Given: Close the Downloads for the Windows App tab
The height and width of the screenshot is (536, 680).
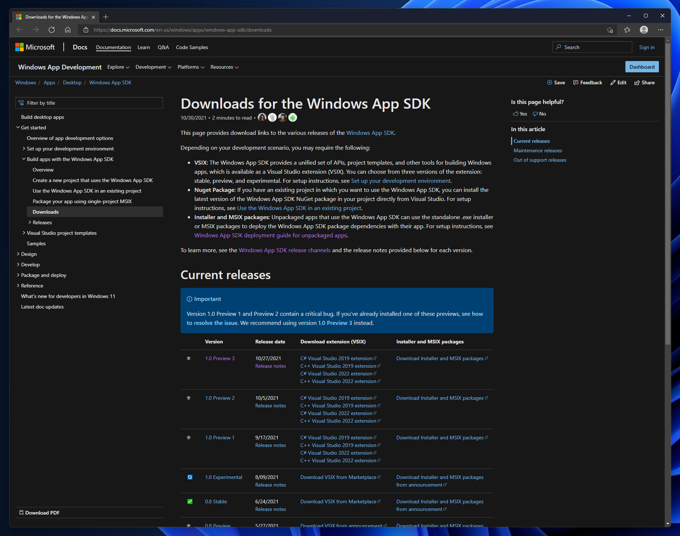Looking at the screenshot, I should click(x=93, y=17).
